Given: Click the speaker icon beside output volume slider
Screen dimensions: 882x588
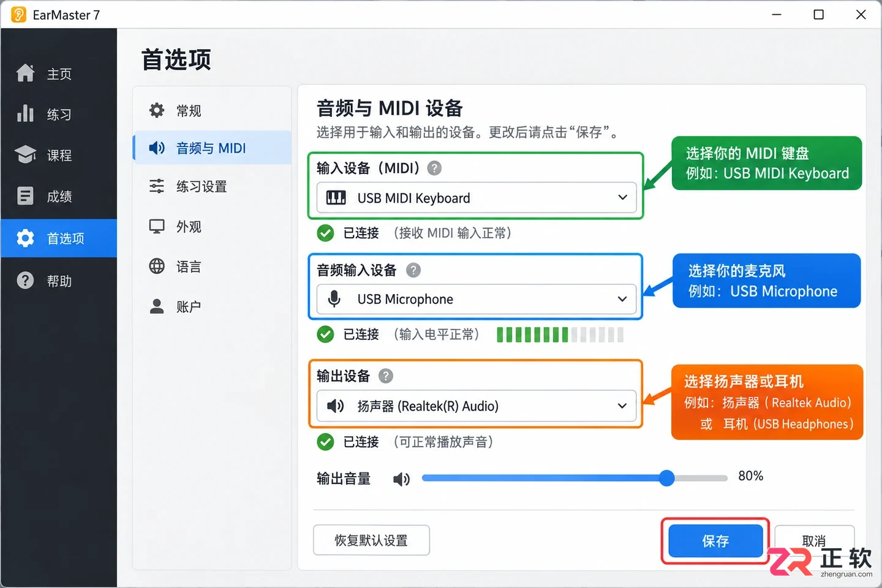Looking at the screenshot, I should pos(402,479).
